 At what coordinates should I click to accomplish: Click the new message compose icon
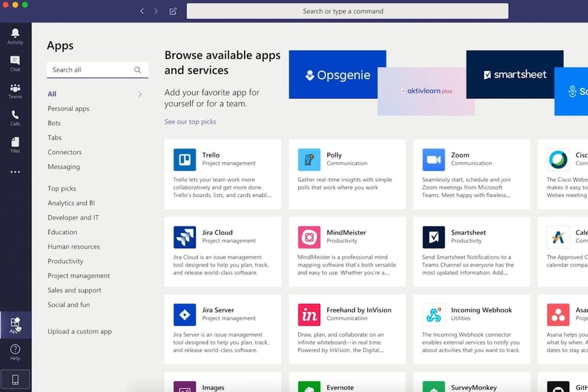point(173,11)
